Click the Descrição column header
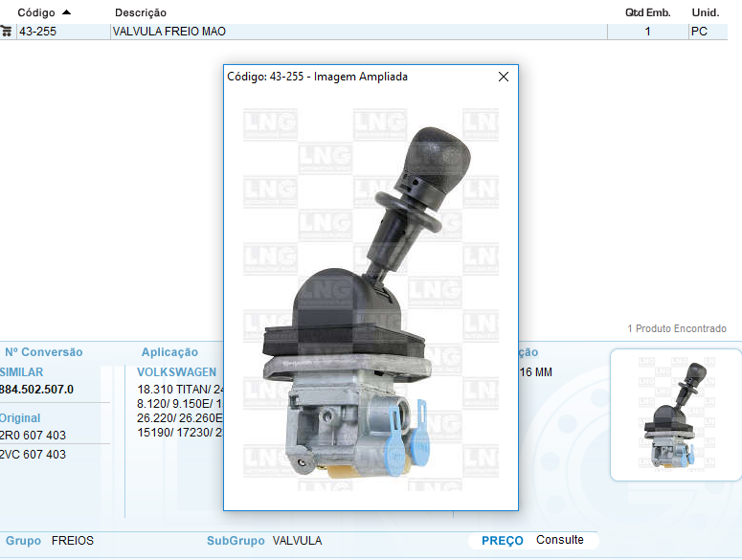 [141, 12]
